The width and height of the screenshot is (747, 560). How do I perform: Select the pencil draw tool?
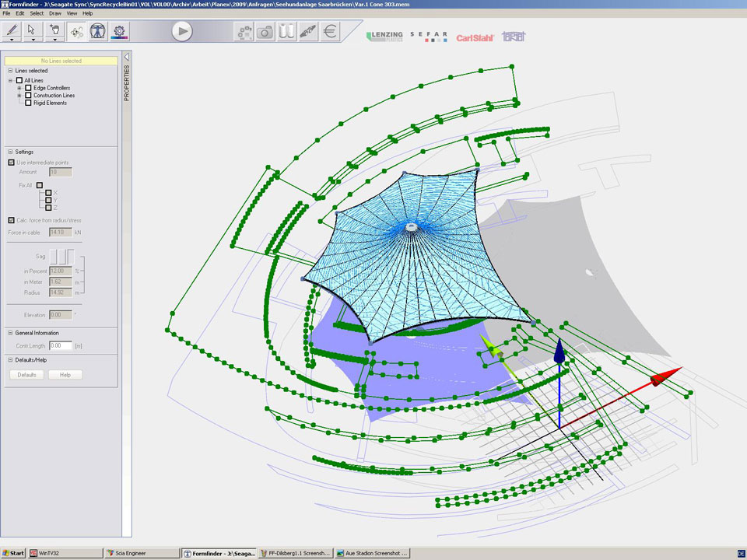[12, 30]
